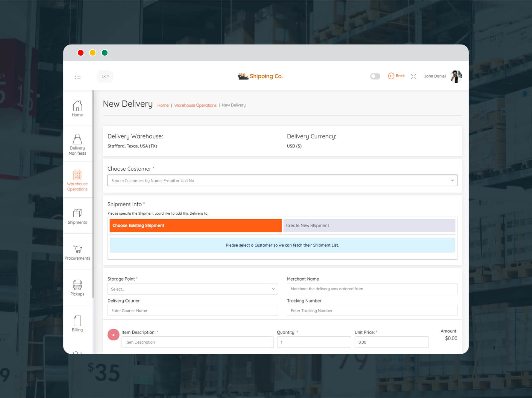The height and width of the screenshot is (398, 532).
Task: Expand the TX warehouse dropdown
Action: 105,76
